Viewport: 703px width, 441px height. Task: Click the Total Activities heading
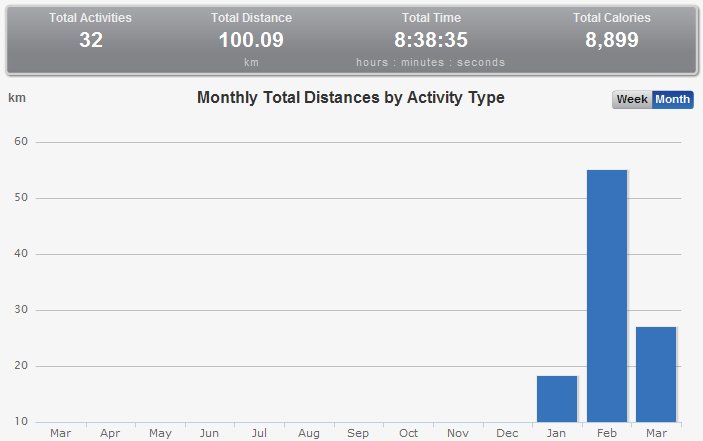pyautogui.click(x=93, y=18)
